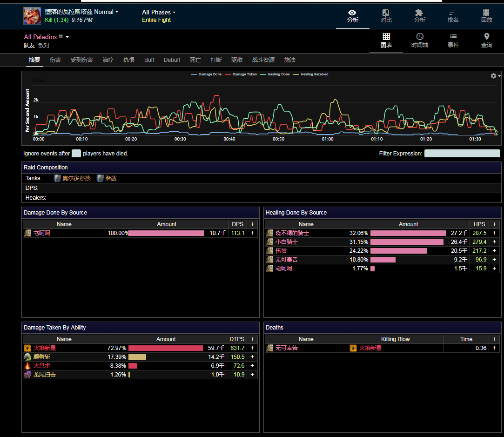504x437 pixels.
Task: Click the 火焰新星 ability in damage taken
Action: (x=44, y=348)
